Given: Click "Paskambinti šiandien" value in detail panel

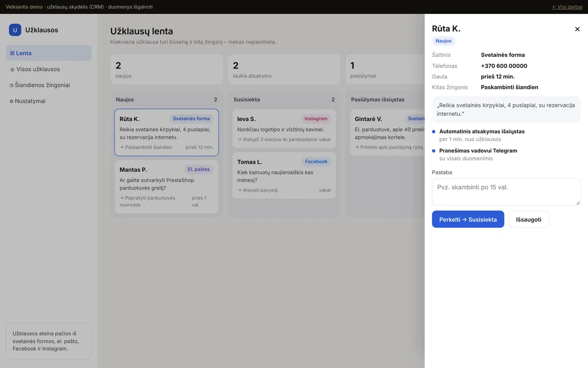Looking at the screenshot, I should [510, 87].
